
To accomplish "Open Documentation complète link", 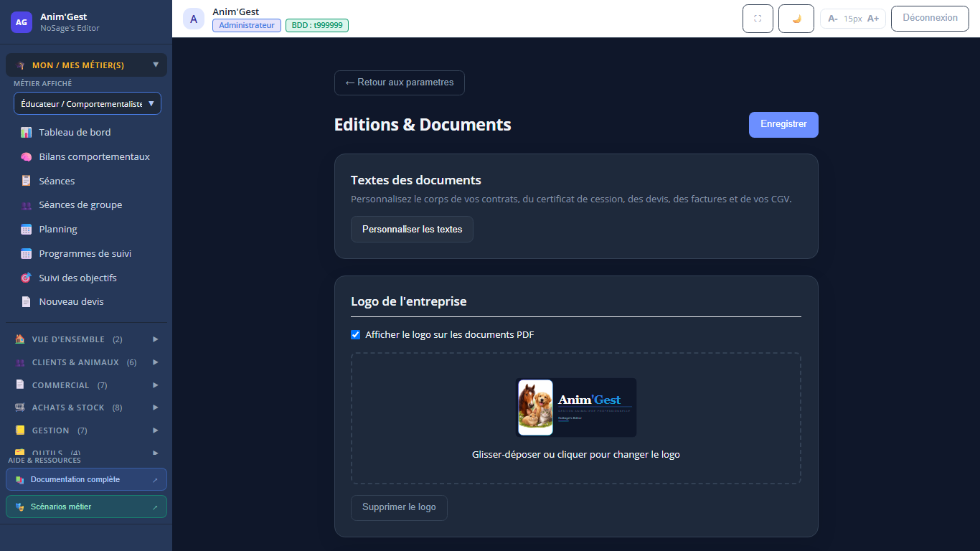I will (86, 479).
